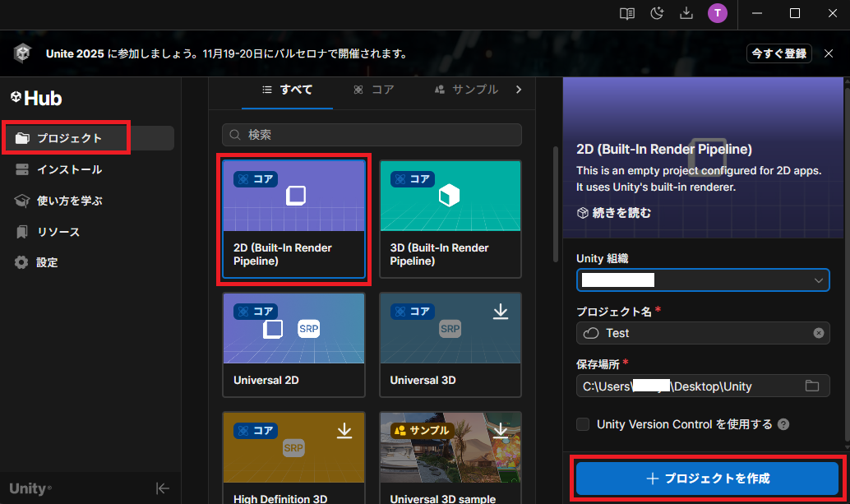Open リソース in the sidebar

[88, 232]
